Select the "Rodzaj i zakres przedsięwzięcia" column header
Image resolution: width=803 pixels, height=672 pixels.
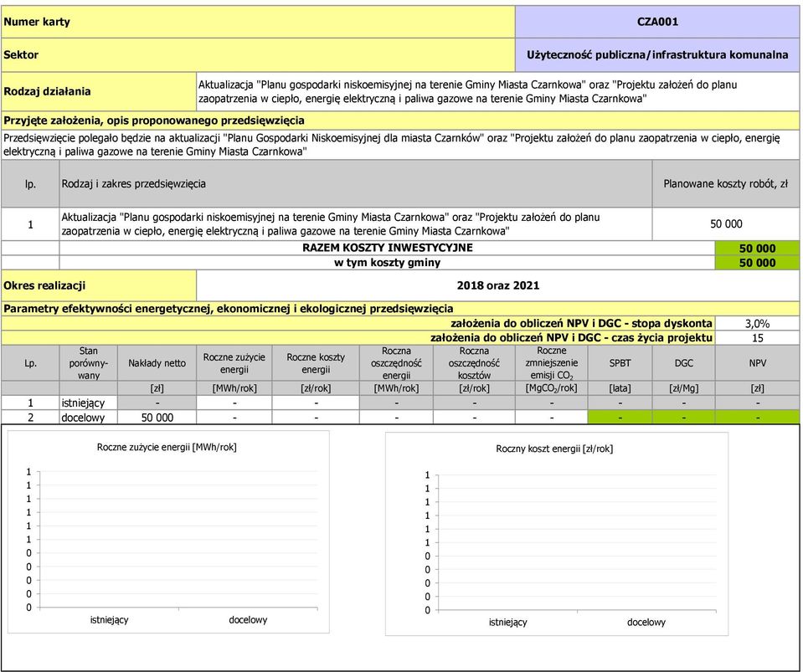coord(356,184)
